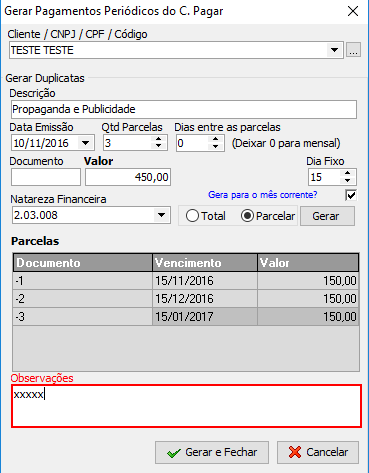Click the Valor field showing 450,00
Image resolution: width=369 pixels, height=473 pixels.
click(128, 177)
